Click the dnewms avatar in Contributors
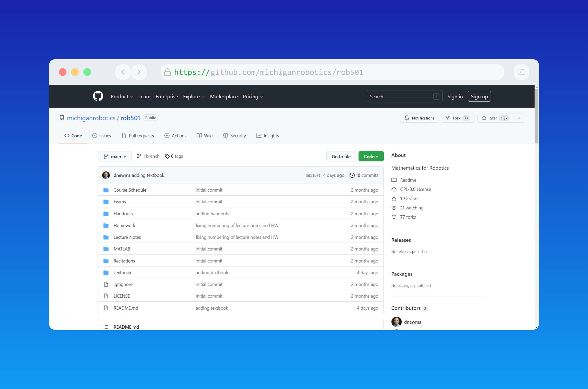 396,322
